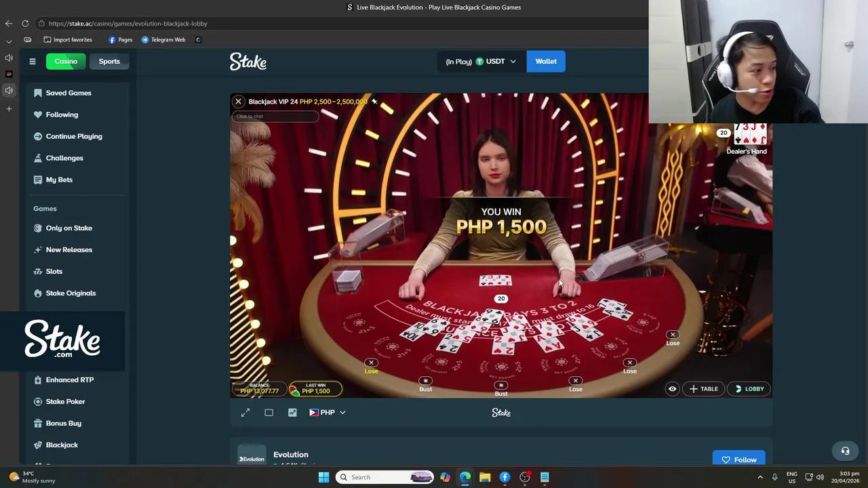Open Saved Games in sidebar

[68, 93]
